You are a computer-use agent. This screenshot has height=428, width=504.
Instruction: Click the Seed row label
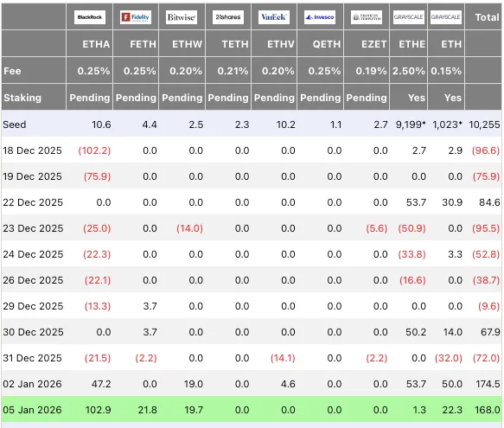[x=15, y=125]
